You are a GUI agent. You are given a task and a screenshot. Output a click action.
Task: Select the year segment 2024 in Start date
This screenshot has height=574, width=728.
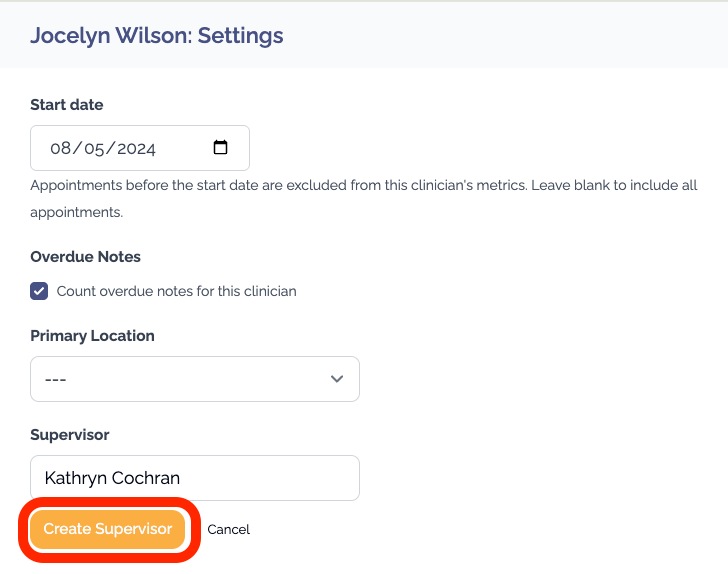[x=136, y=148]
